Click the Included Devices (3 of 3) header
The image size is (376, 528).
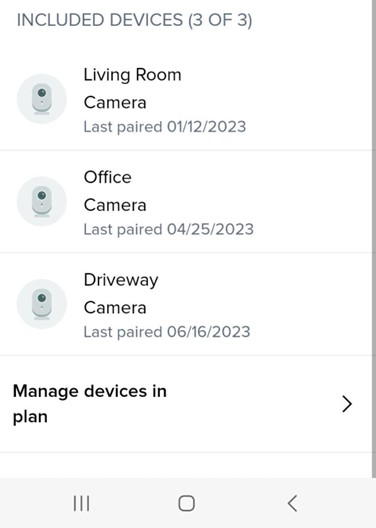click(x=134, y=20)
